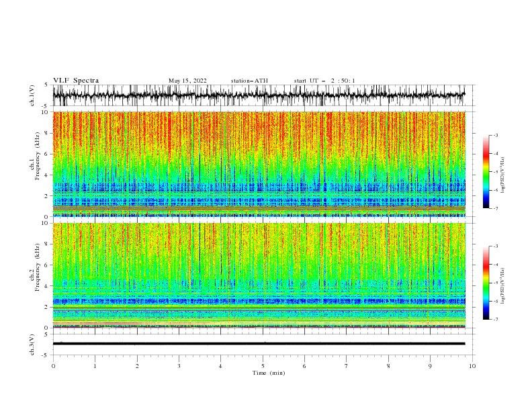Click the ch.1 color bar PSD unit label

click(x=502, y=175)
